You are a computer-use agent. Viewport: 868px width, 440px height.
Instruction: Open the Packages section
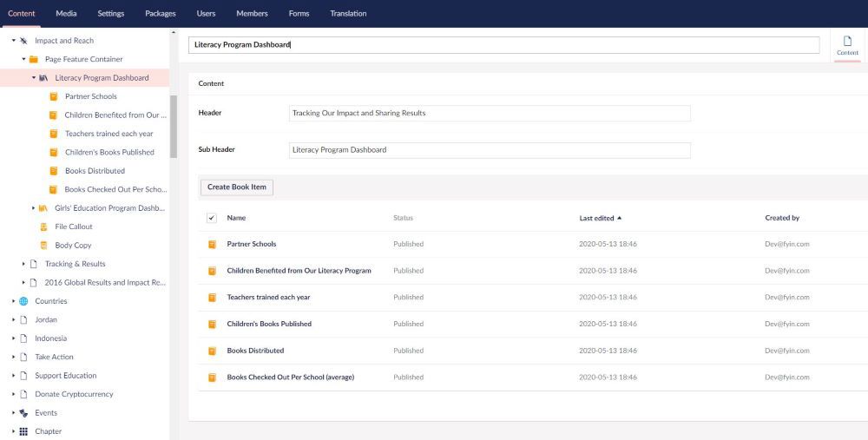point(161,13)
